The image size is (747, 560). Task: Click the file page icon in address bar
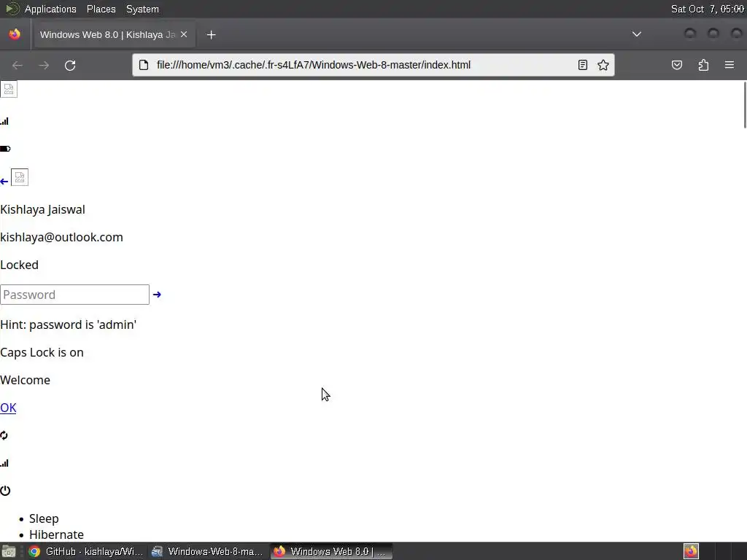(x=144, y=65)
